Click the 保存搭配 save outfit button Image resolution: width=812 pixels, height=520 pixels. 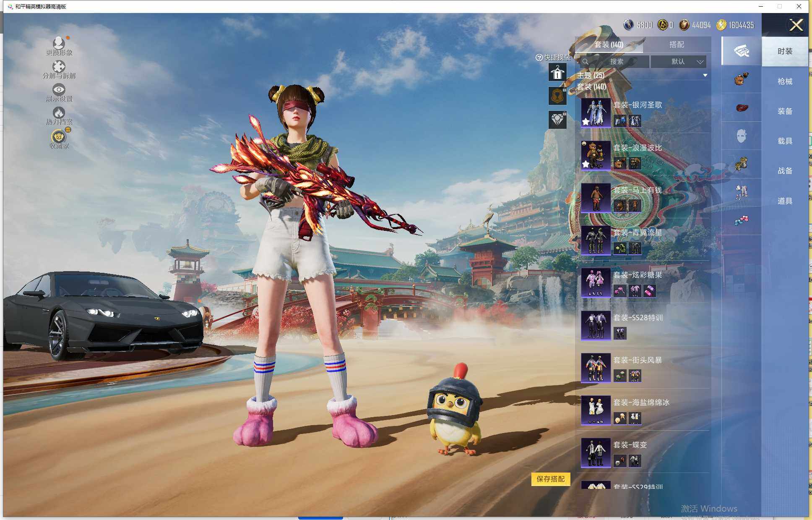pyautogui.click(x=551, y=479)
